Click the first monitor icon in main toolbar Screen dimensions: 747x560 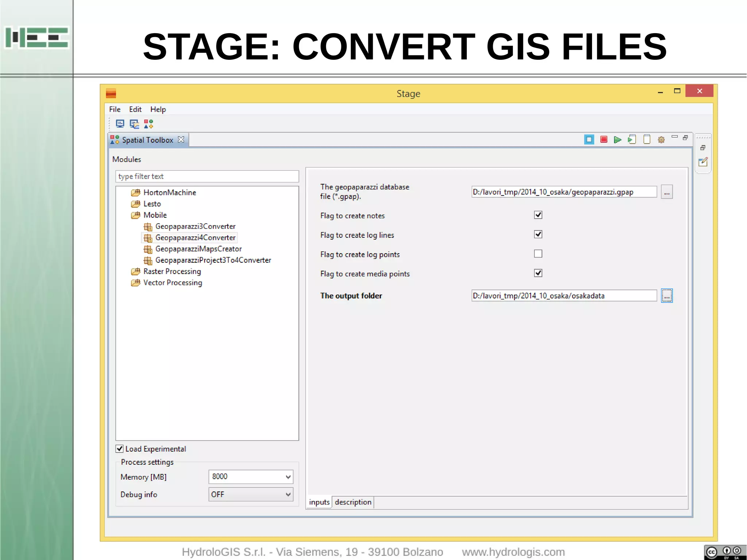120,124
